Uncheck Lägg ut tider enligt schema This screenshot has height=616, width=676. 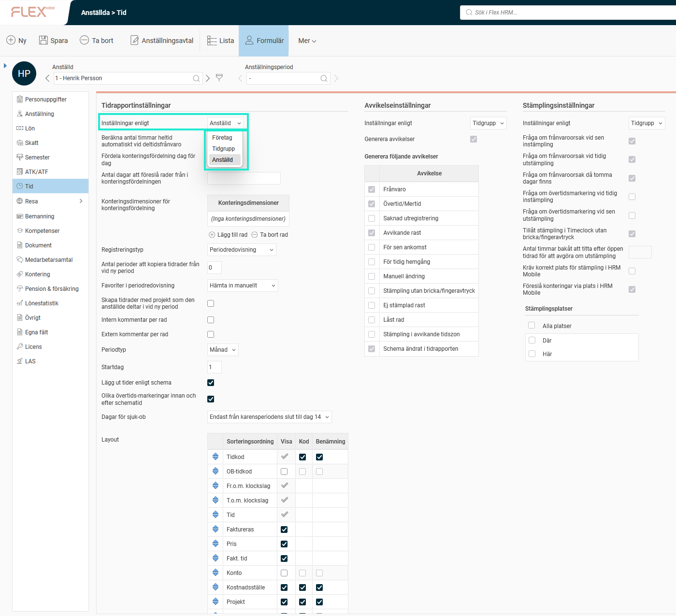pyautogui.click(x=211, y=383)
